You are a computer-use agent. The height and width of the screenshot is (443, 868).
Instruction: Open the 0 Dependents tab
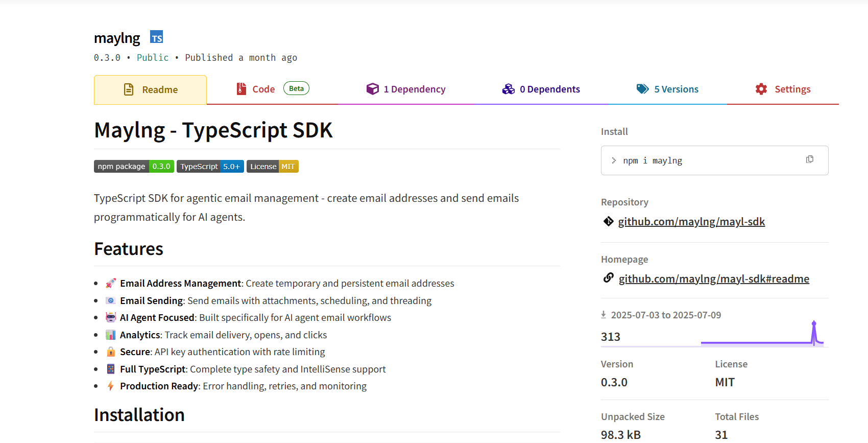point(541,89)
